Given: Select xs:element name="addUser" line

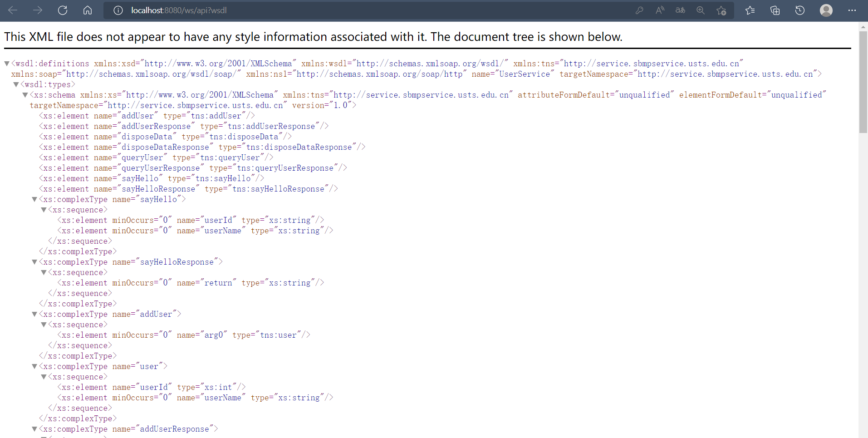Looking at the screenshot, I should 147,116.
